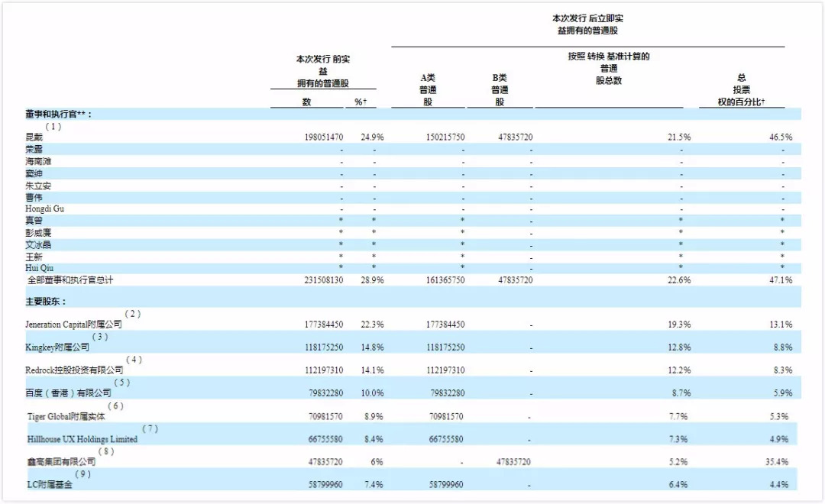This screenshot has width=825, height=504.
Task: Click 47835720 in the 昆戴 row
Action: click(515, 137)
